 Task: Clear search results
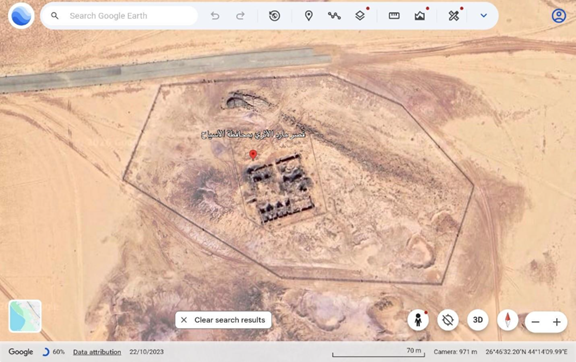pyautogui.click(x=223, y=320)
